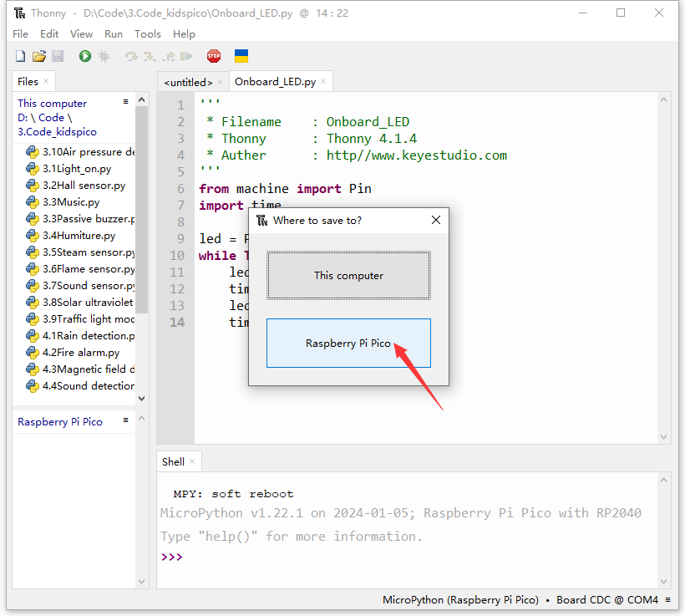The image size is (685, 616).
Task: Click the New file toolbar icon
Action: click(x=20, y=56)
